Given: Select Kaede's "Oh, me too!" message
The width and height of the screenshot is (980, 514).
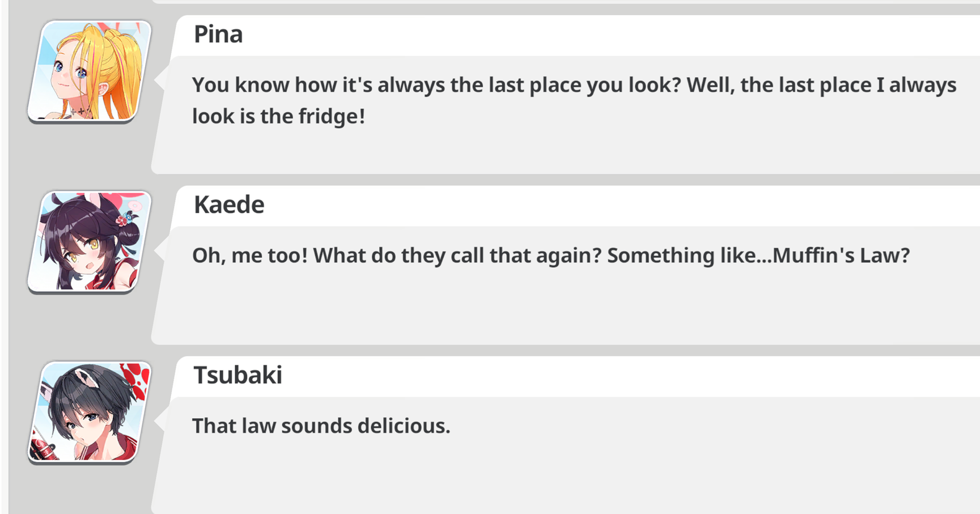Looking at the screenshot, I should pos(551,256).
